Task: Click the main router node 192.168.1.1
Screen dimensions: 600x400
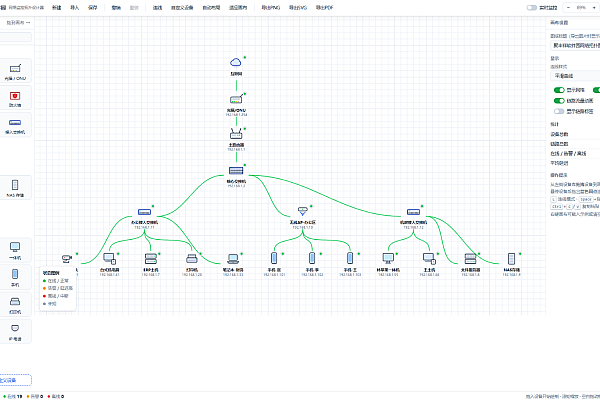Action: pyautogui.click(x=236, y=134)
